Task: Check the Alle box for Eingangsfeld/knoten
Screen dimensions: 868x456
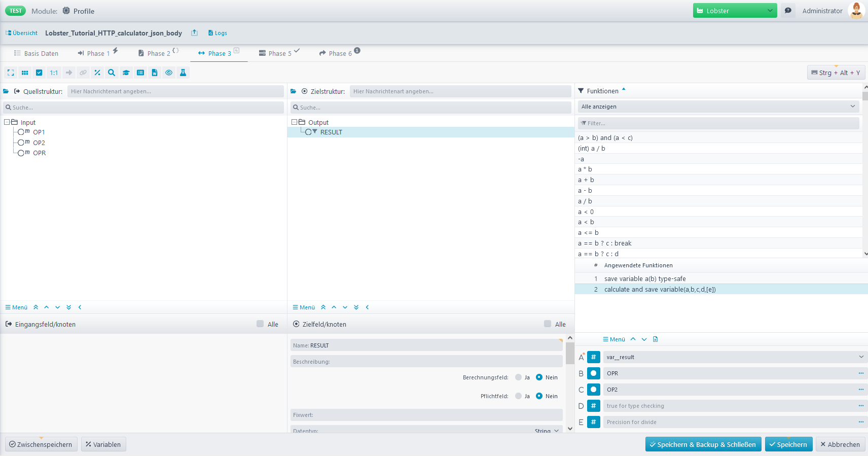Action: 260,324
